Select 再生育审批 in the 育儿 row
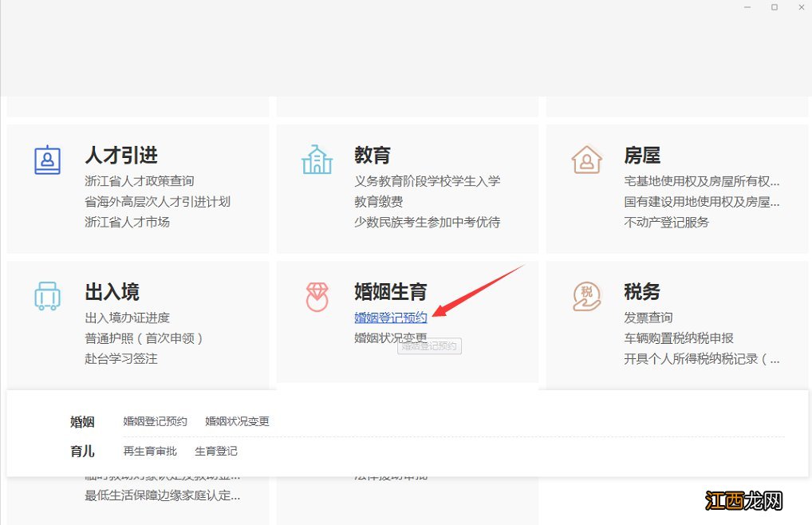The width and height of the screenshot is (812, 525). tap(150, 451)
